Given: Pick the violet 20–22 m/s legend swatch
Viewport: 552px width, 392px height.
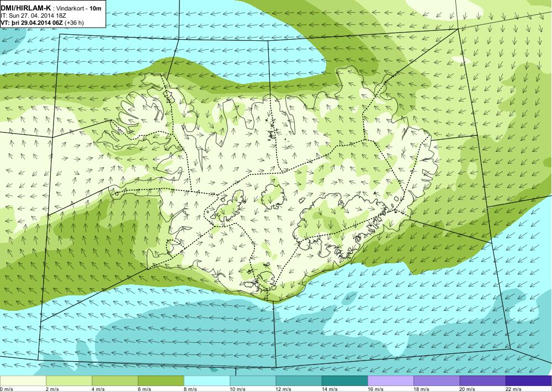Looking at the screenshot, I should click(482, 381).
